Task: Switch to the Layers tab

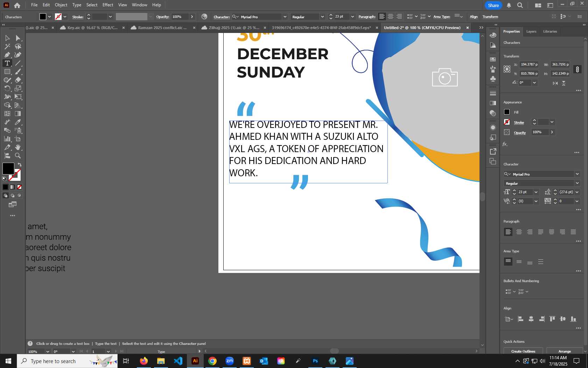Action: coord(531,32)
